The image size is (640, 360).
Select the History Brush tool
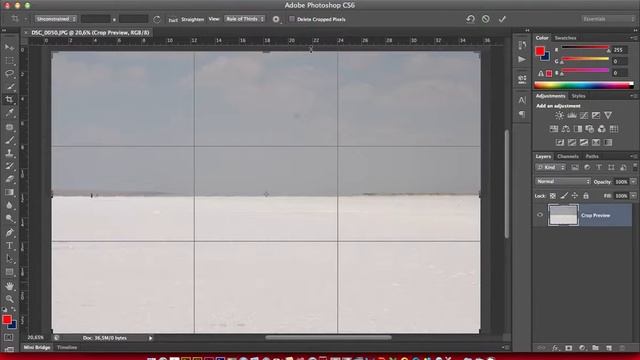coord(9,166)
